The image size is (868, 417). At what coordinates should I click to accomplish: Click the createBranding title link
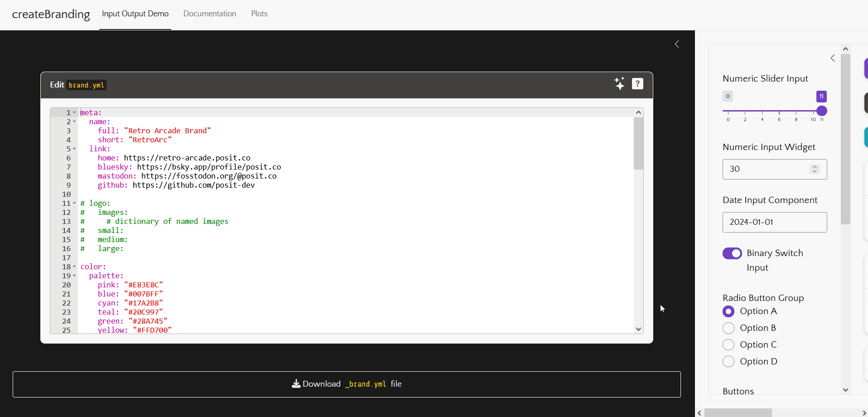[51, 14]
